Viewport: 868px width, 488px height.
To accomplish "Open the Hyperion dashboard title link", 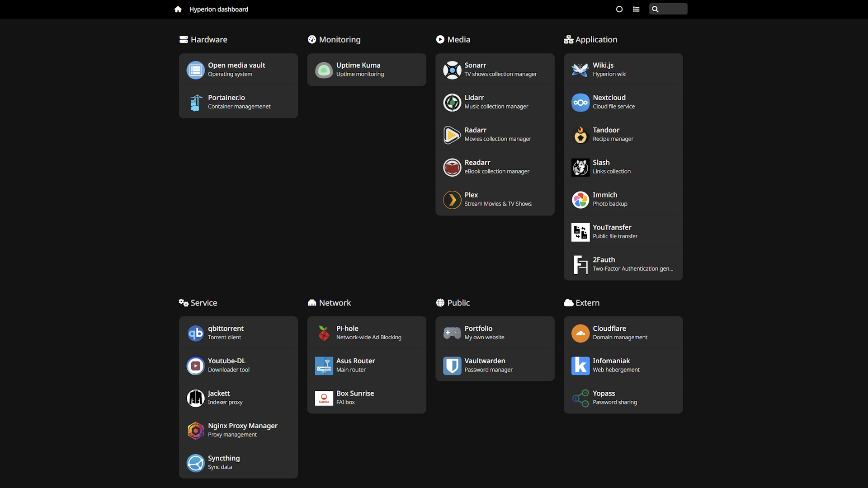I will pos(219,9).
